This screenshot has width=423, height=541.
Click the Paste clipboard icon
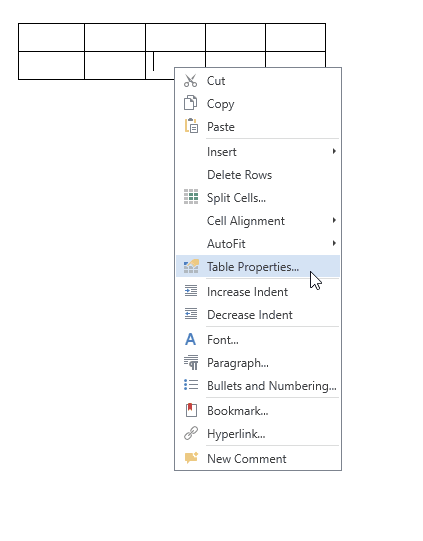click(x=191, y=126)
